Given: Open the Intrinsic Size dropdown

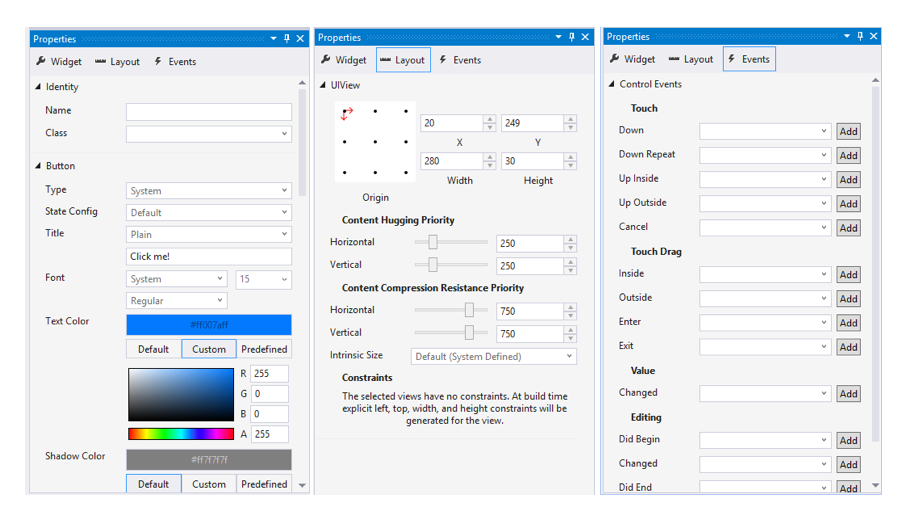Looking at the screenshot, I should point(494,356).
